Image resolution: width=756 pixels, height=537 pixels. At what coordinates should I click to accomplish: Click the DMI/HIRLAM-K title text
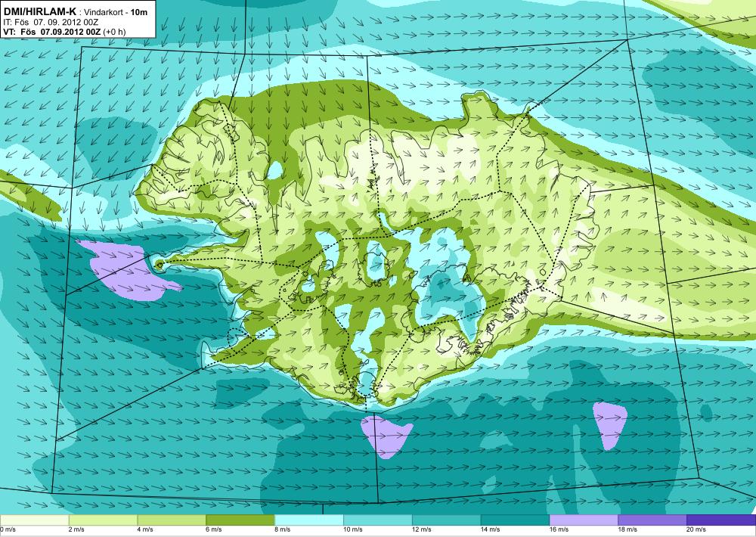tap(39, 11)
